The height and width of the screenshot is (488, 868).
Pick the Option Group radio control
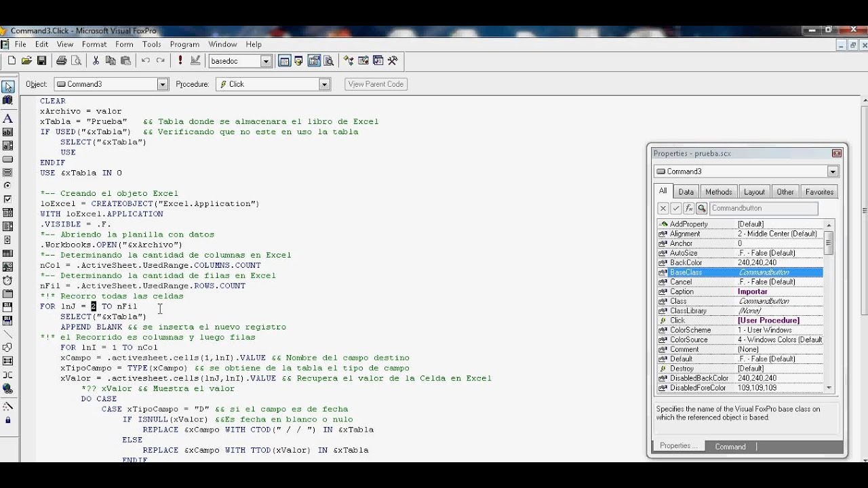(x=7, y=186)
